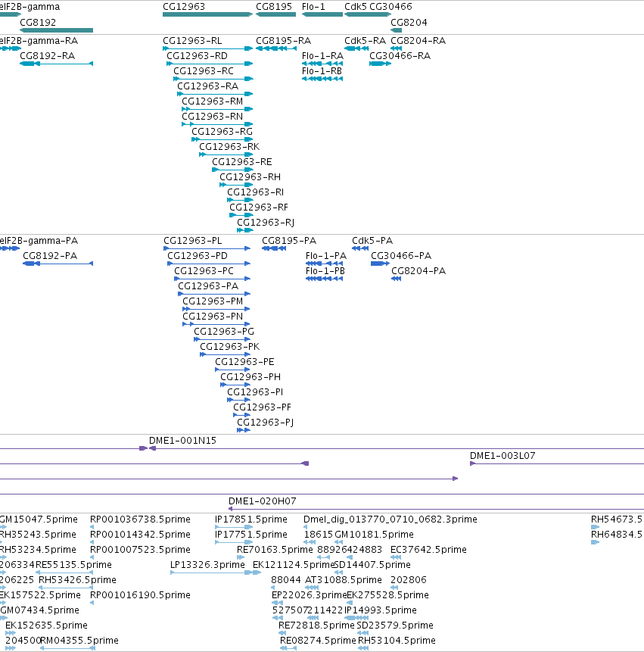Click protein CG12963-PA
Screen dimensions: 644x652
214,294
